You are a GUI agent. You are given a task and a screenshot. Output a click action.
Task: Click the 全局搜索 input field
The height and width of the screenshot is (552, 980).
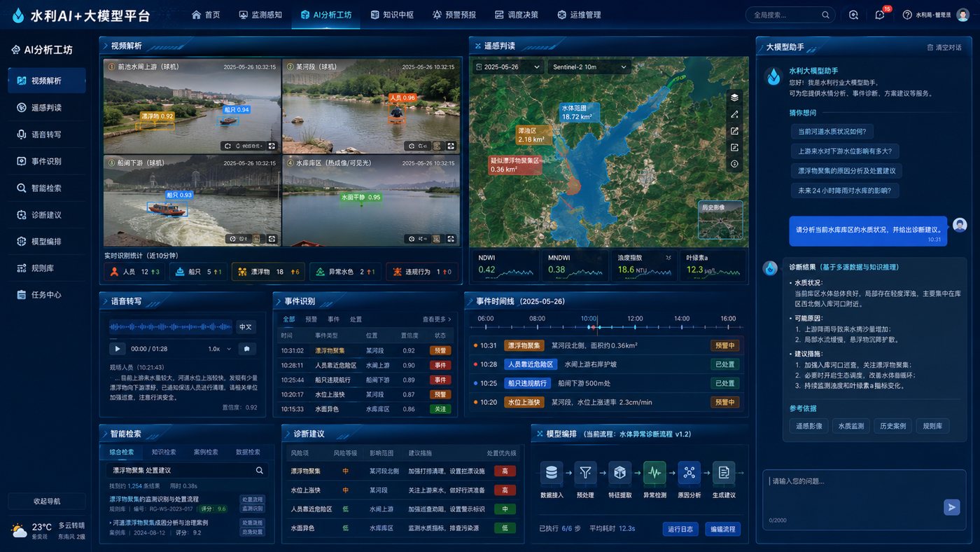click(x=790, y=15)
